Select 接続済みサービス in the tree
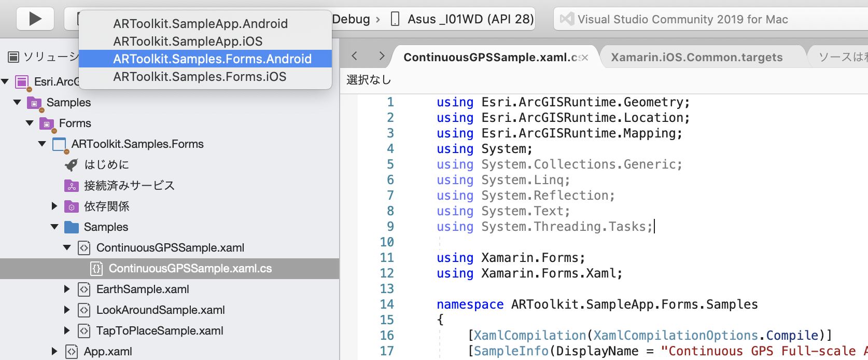Screen dimensions: 868x360 point(129,185)
